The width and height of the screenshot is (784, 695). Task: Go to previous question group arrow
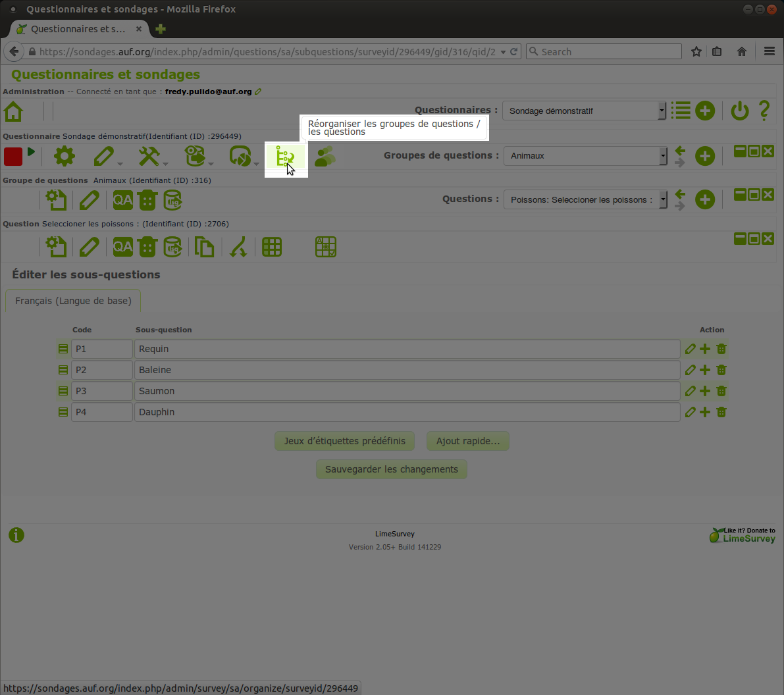point(680,150)
